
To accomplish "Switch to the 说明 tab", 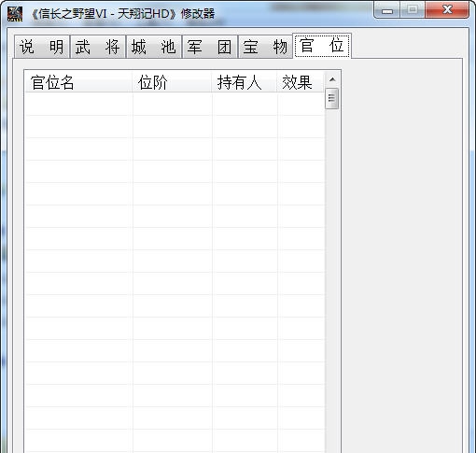I will click(x=42, y=47).
